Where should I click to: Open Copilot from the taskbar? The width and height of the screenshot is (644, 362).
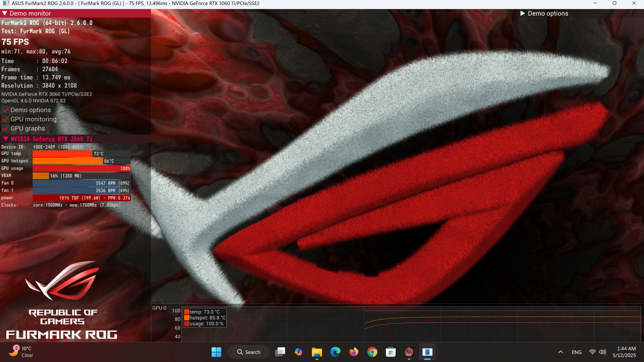tap(298, 352)
